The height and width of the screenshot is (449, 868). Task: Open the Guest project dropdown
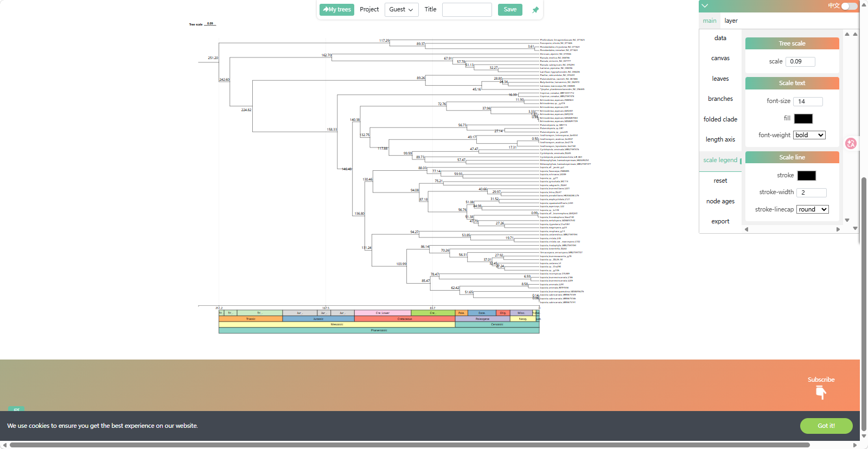(x=401, y=10)
